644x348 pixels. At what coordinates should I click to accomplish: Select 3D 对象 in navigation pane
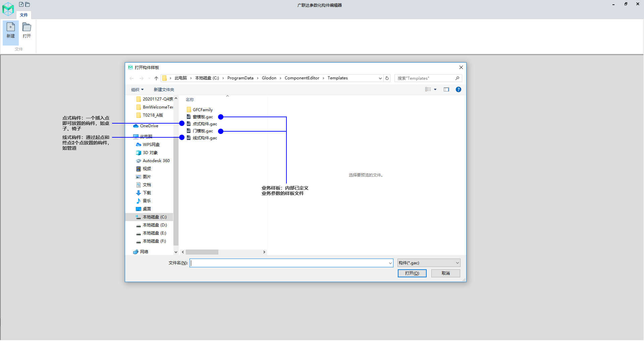(147, 153)
